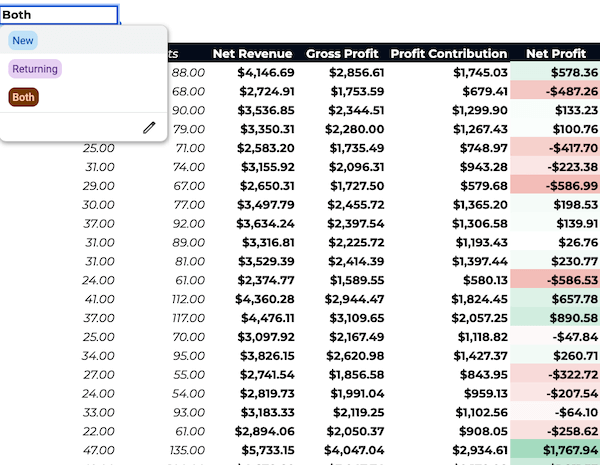Select the Net Profit cell $578.36

(557, 72)
